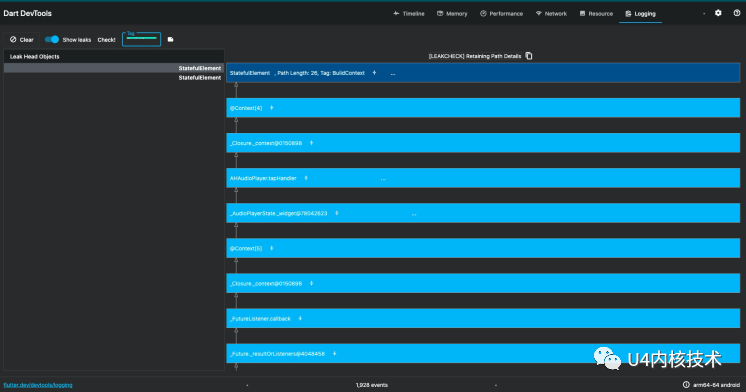This screenshot has height=392, width=746.
Task: Click the arm64-64 android status text
Action: 716,385
